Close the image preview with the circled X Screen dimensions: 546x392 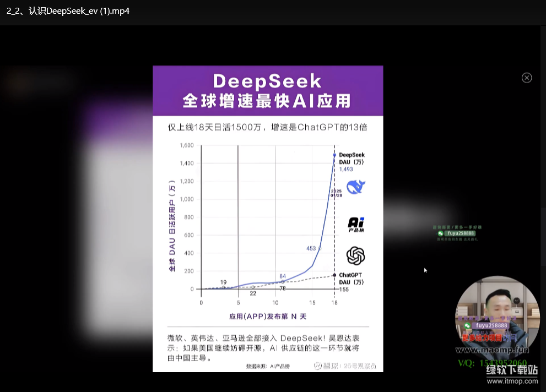pyautogui.click(x=527, y=78)
